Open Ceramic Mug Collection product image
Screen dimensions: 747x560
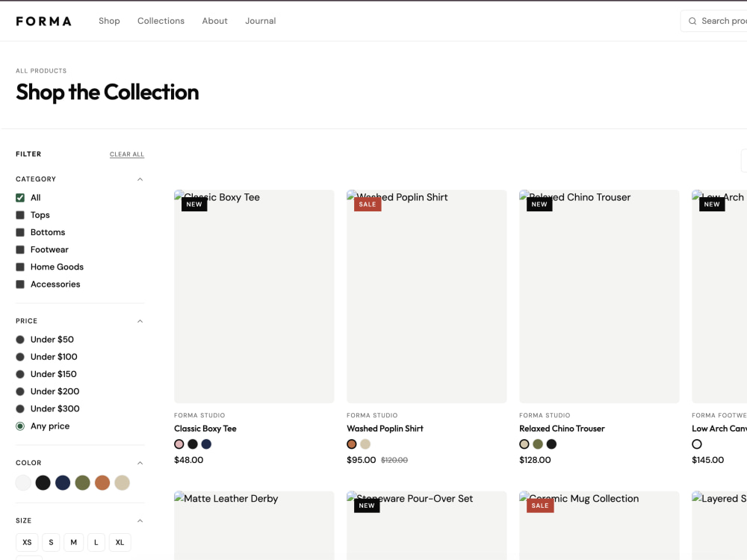coord(599,526)
